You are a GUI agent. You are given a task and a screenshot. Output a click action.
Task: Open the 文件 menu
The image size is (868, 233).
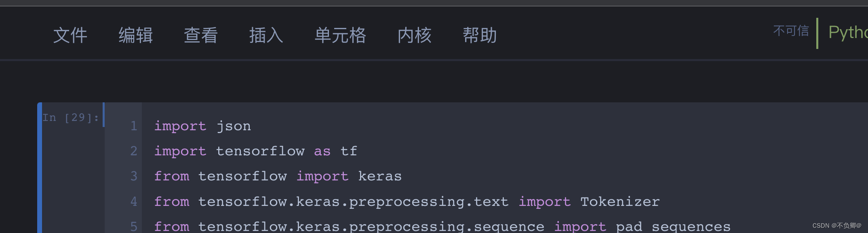click(x=71, y=35)
